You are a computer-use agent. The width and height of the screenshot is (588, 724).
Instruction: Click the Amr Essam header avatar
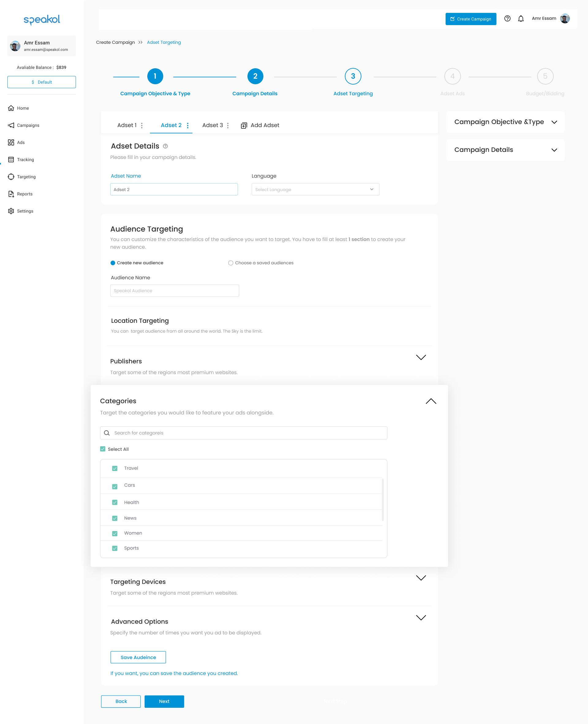[x=565, y=18]
